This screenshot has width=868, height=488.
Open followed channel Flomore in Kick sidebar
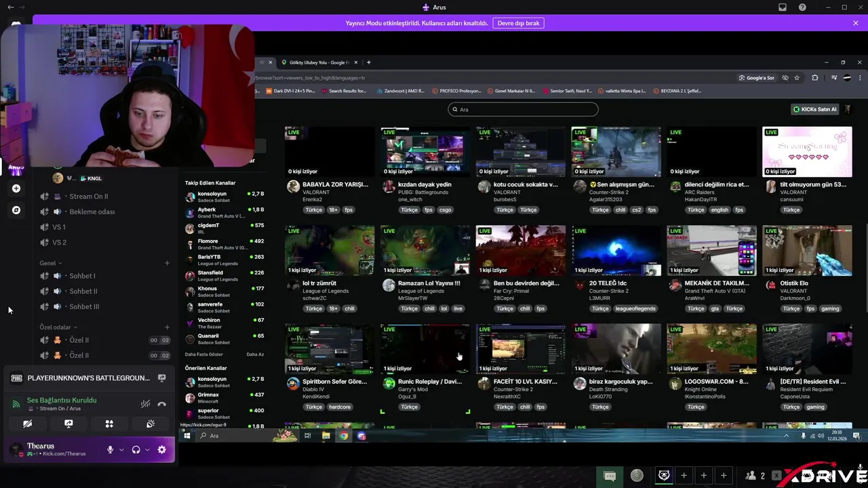pyautogui.click(x=224, y=244)
